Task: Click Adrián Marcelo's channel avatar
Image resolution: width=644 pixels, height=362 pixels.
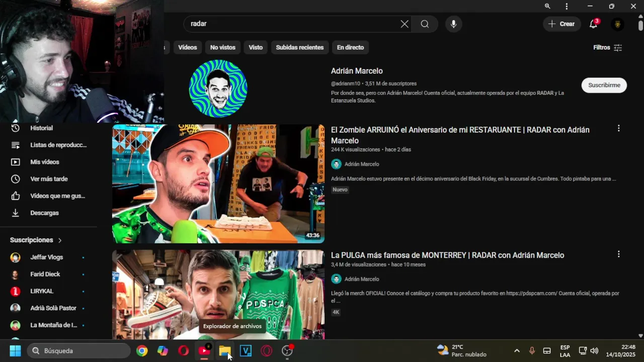Action: point(218,89)
